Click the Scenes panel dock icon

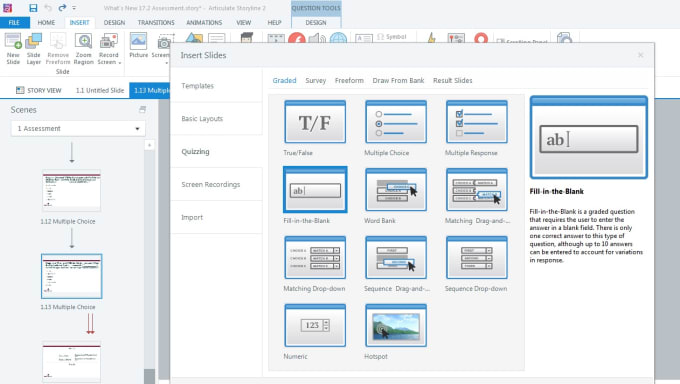coord(142,110)
